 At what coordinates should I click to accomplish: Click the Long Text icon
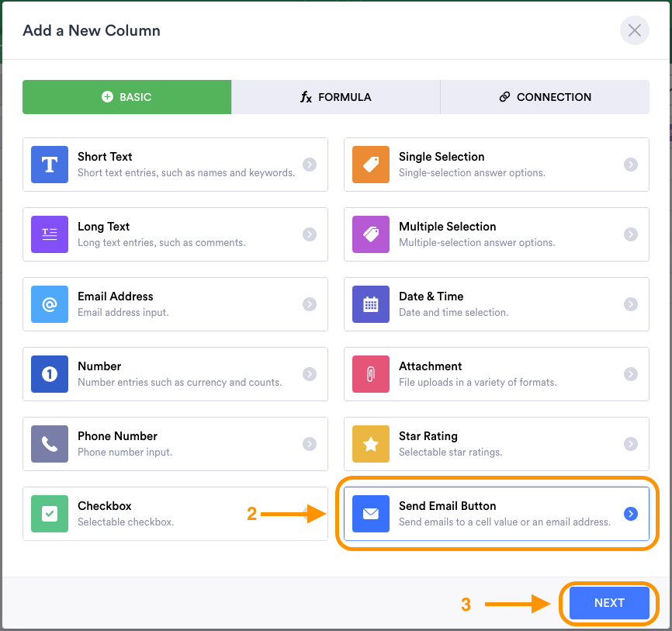pos(48,234)
